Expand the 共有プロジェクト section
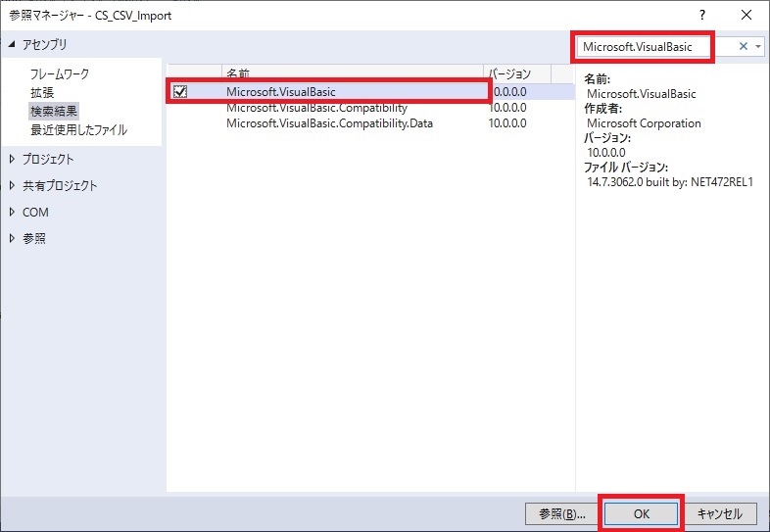Screen dimensions: 770x532 13,185
